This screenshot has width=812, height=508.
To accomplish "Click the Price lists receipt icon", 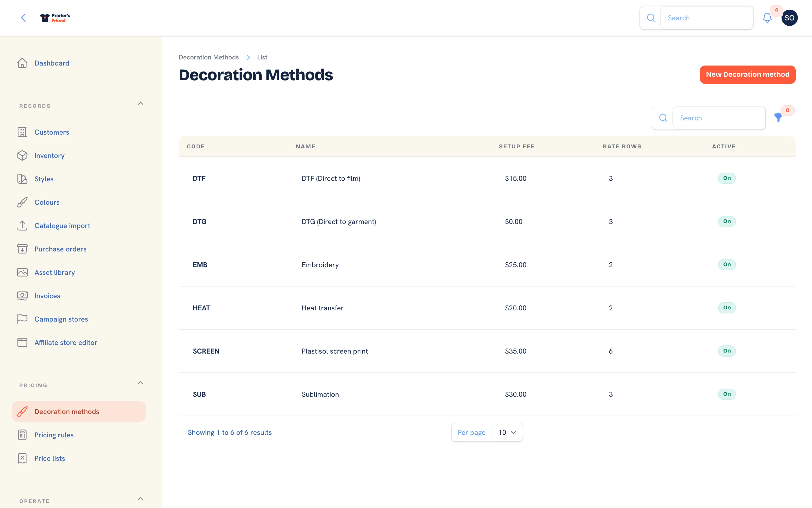I will (x=23, y=458).
